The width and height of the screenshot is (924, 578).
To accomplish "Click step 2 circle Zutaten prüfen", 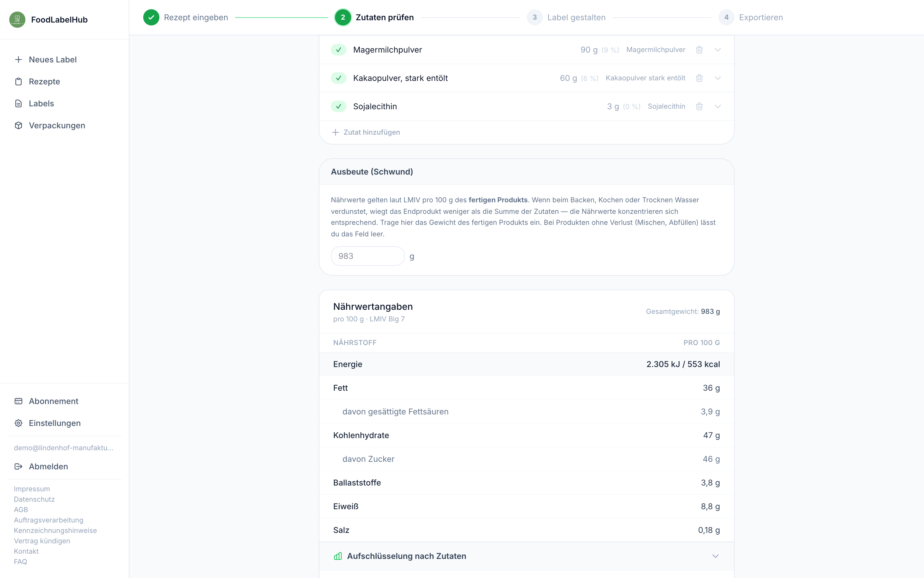I will click(343, 18).
